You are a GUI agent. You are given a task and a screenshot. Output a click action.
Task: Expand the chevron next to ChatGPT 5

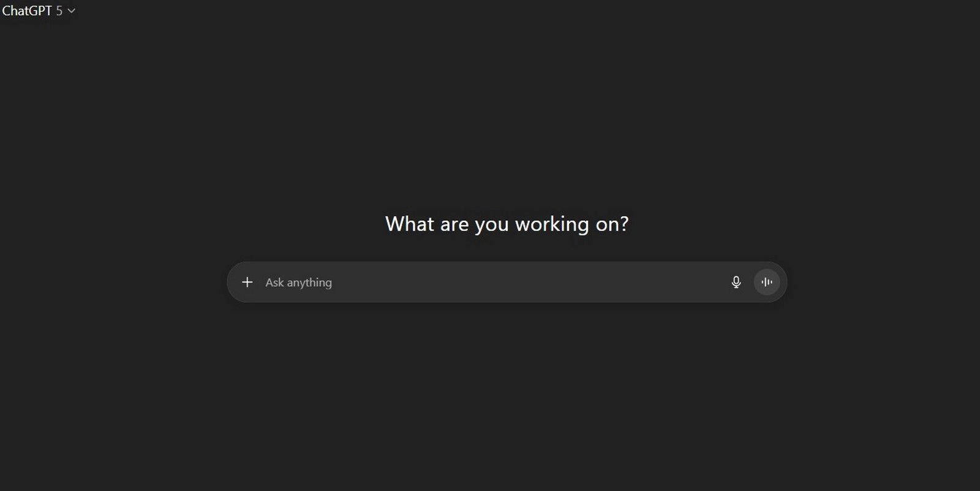(71, 11)
